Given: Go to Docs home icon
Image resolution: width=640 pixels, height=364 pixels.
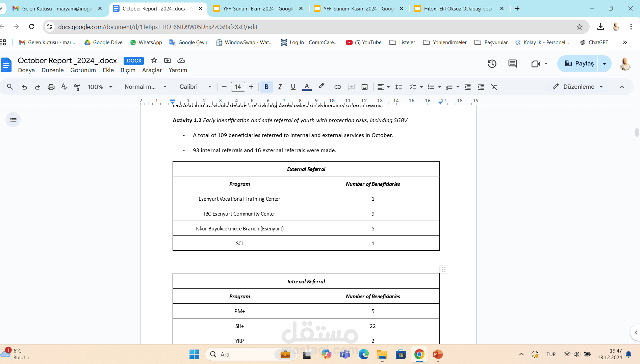Looking at the screenshot, I should [6, 65].
